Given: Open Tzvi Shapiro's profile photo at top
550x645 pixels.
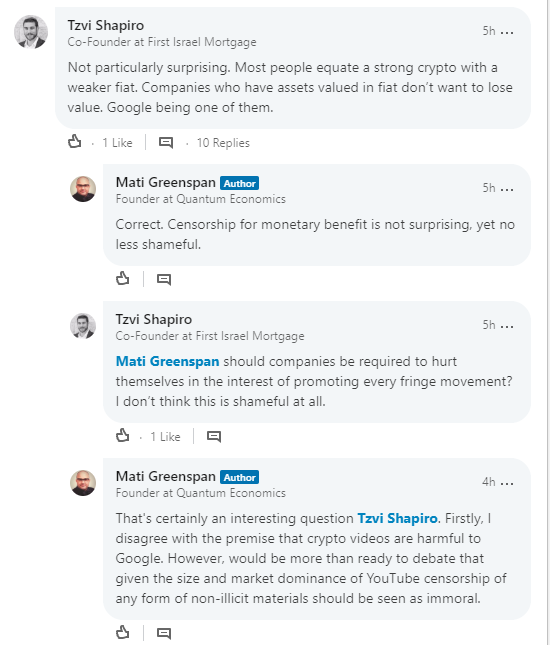Looking at the screenshot, I should click(31, 32).
